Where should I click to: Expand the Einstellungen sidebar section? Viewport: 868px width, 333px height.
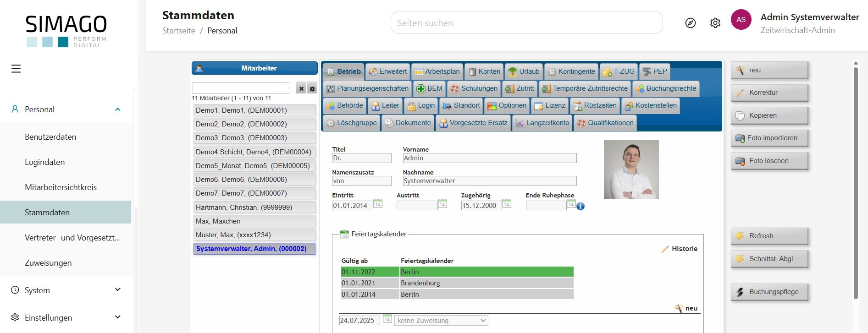point(118,317)
